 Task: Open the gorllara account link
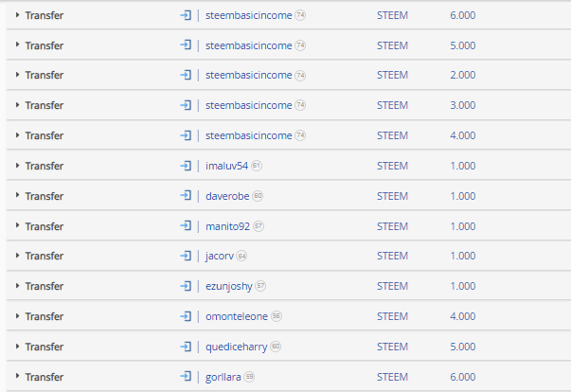point(223,377)
